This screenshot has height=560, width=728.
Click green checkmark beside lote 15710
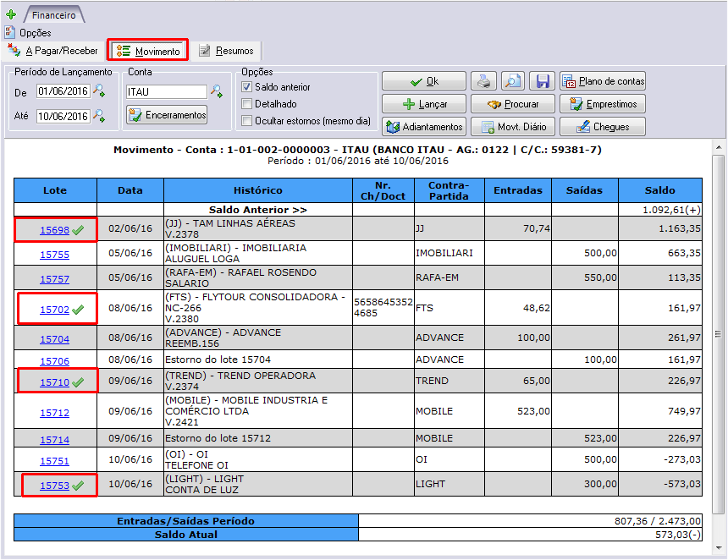tap(78, 382)
